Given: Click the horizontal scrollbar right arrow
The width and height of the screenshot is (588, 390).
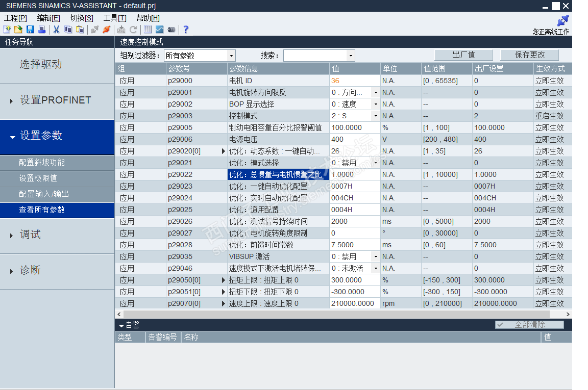Looking at the screenshot, I should click(x=568, y=315).
